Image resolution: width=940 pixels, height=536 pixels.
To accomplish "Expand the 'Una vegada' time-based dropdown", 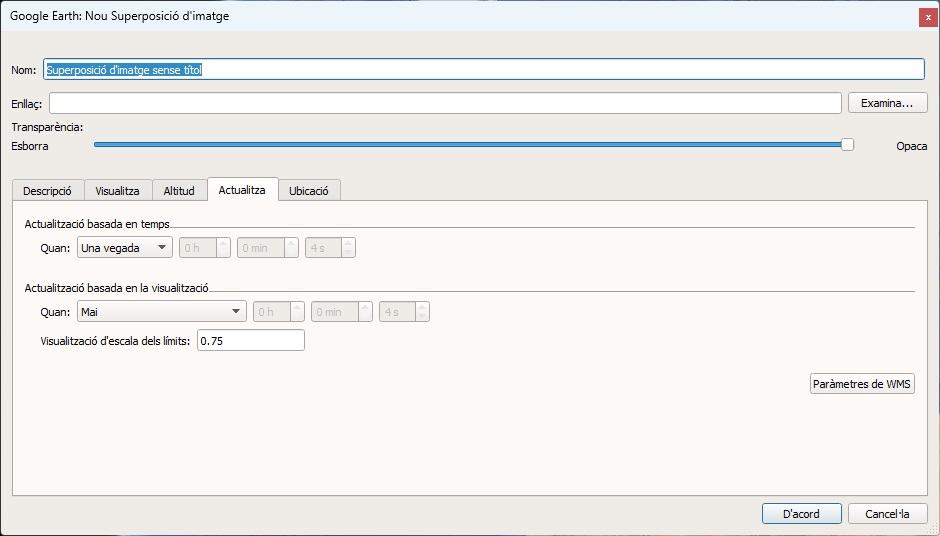I will (124, 247).
